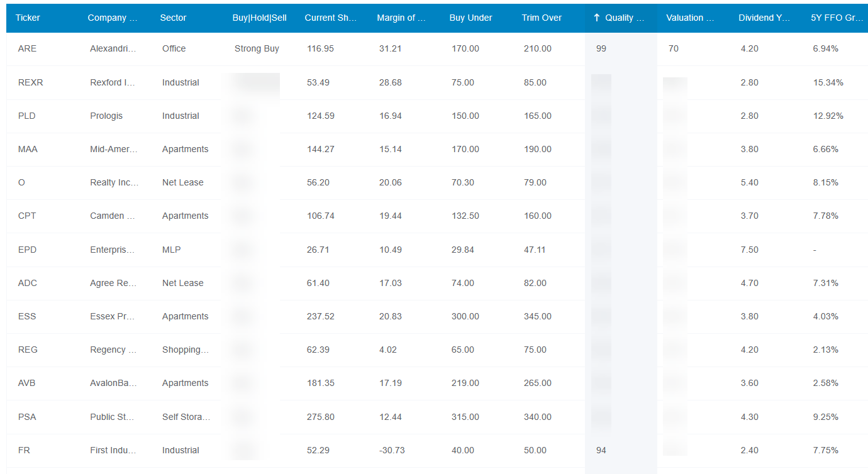
Task: Select the ARE ticker cell
Action: 27,48
